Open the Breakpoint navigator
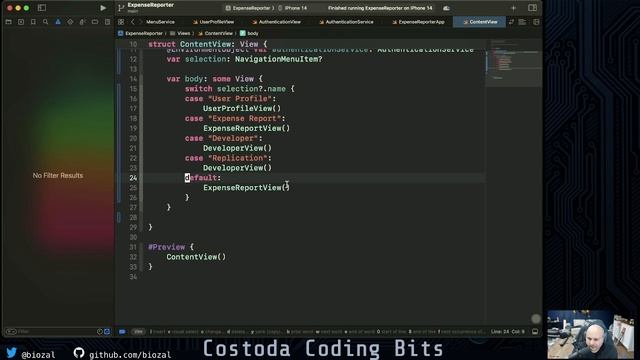The height and width of the screenshot is (360, 640). (95, 22)
